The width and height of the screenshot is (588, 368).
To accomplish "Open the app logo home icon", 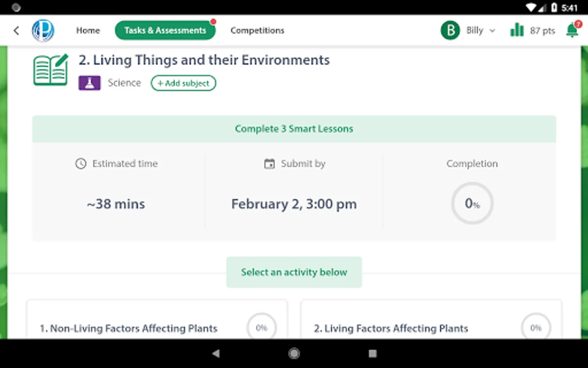I will [43, 31].
